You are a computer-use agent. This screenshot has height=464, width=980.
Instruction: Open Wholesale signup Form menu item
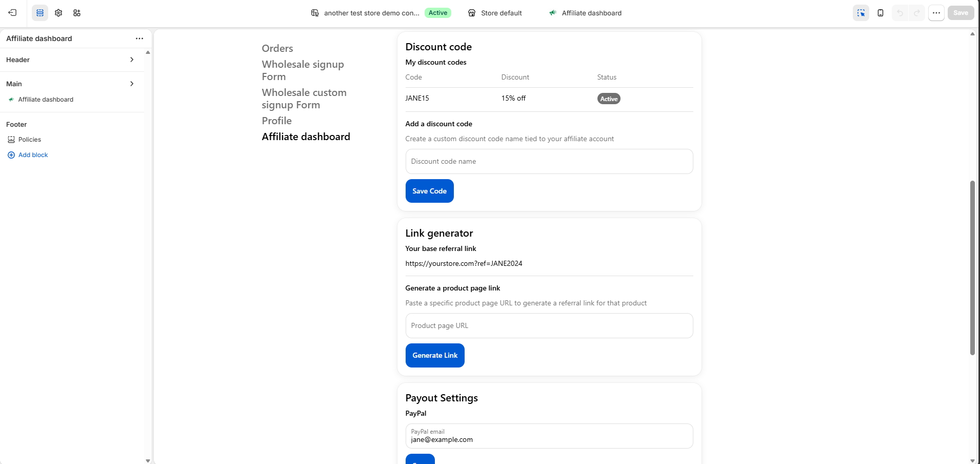pos(303,70)
